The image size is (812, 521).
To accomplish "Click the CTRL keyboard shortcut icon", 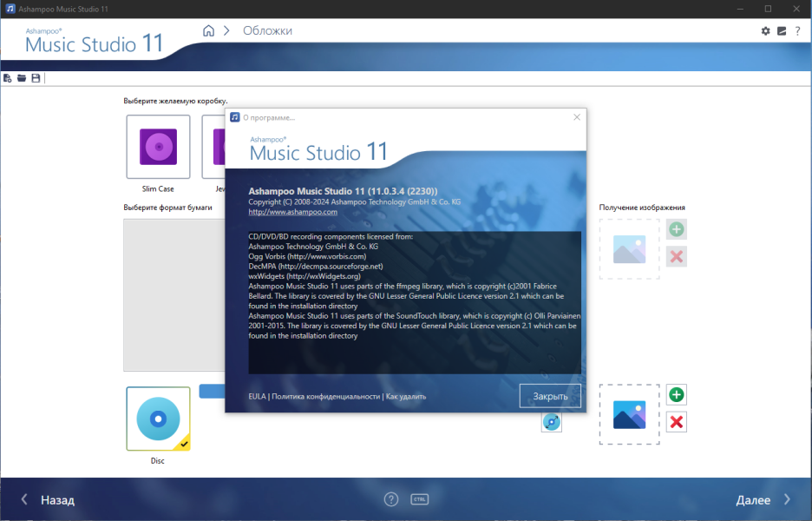I will pyautogui.click(x=420, y=499).
